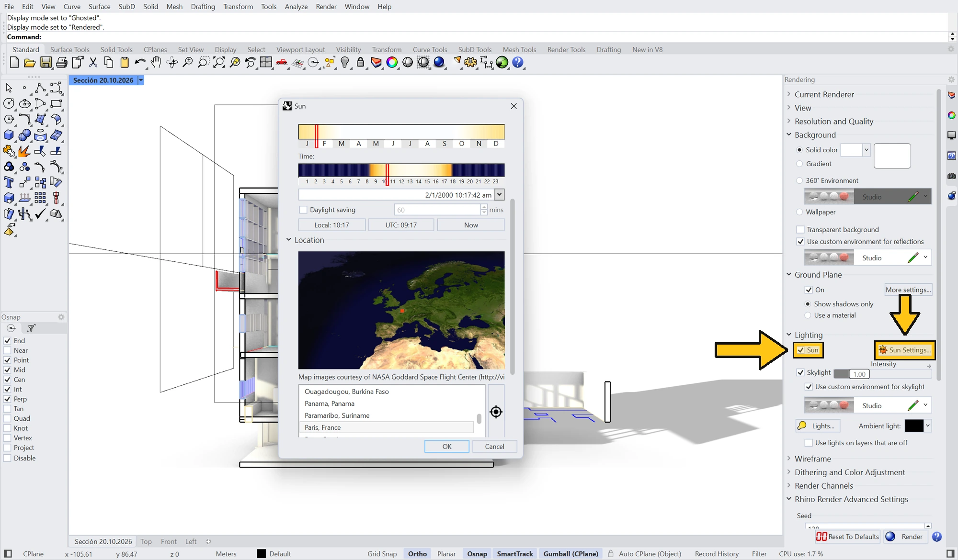
Task: Click the Undo arrow icon
Action: (x=140, y=63)
